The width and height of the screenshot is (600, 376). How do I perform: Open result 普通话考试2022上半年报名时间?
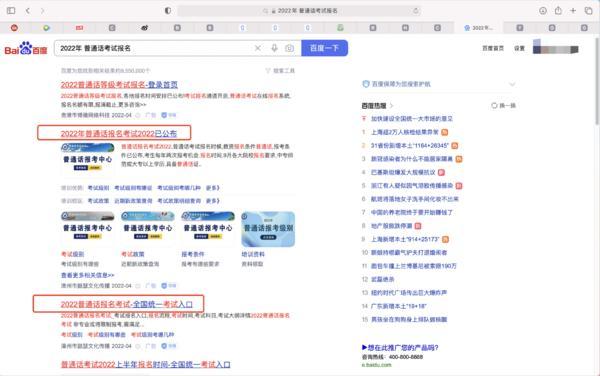tap(145, 365)
